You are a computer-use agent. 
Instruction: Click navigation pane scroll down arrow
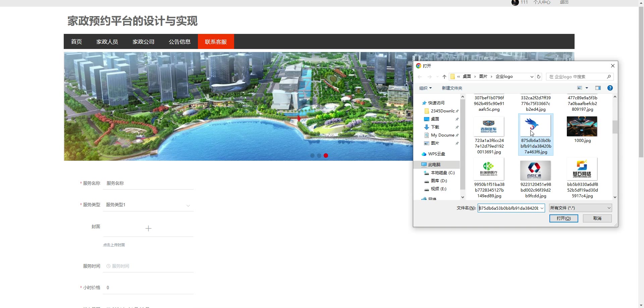click(x=463, y=197)
